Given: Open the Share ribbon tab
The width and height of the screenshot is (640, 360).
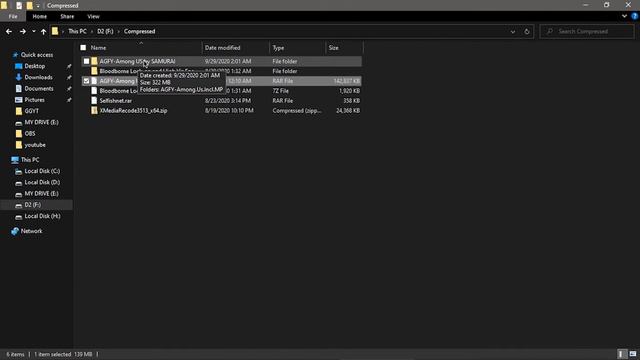Looking at the screenshot, I should [x=67, y=16].
